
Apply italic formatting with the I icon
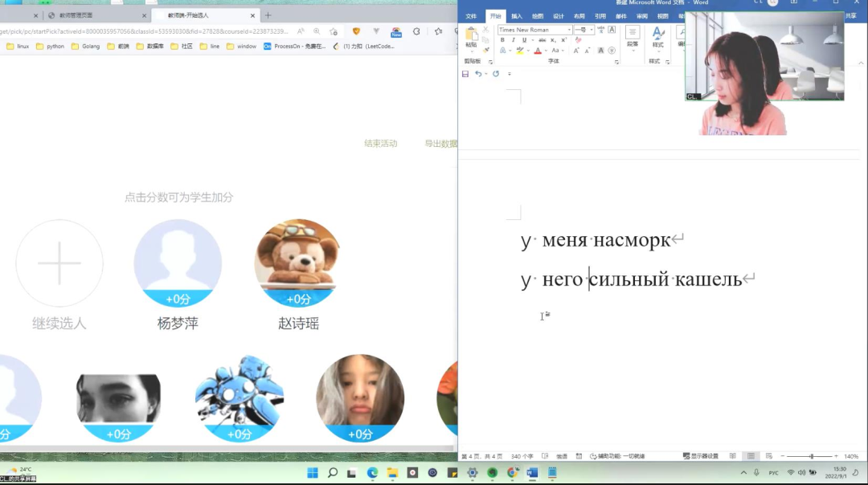coord(513,40)
